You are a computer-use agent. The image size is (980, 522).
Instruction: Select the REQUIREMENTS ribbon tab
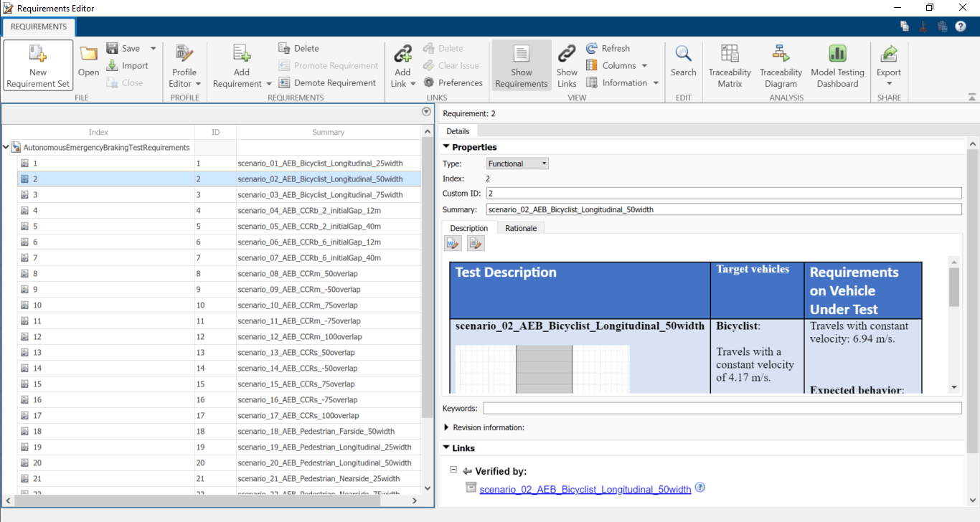[x=39, y=27]
